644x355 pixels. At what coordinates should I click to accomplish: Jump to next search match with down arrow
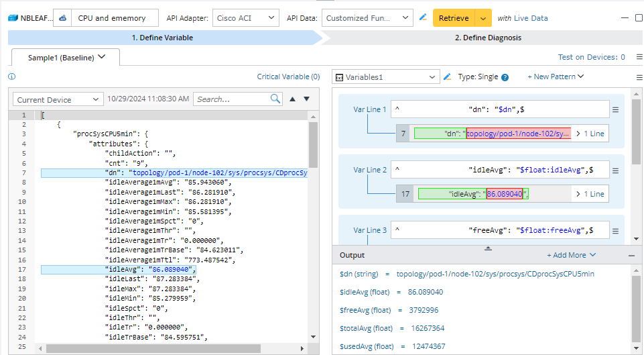tap(306, 99)
